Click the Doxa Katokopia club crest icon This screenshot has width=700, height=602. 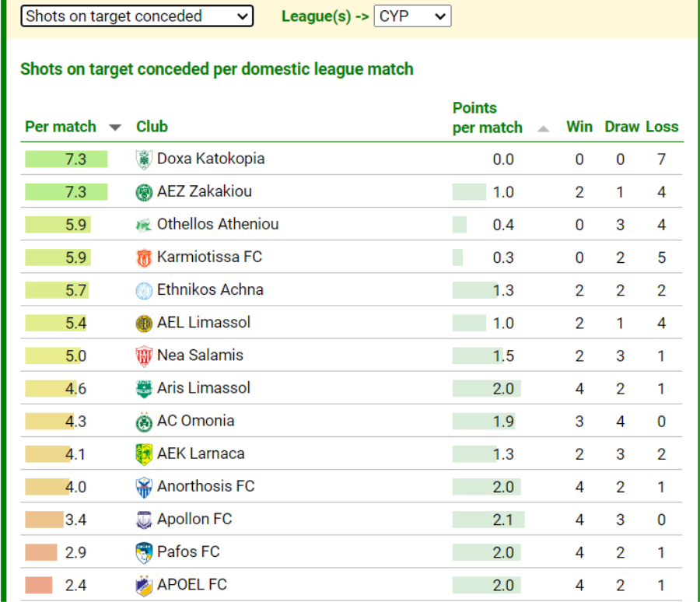point(144,159)
